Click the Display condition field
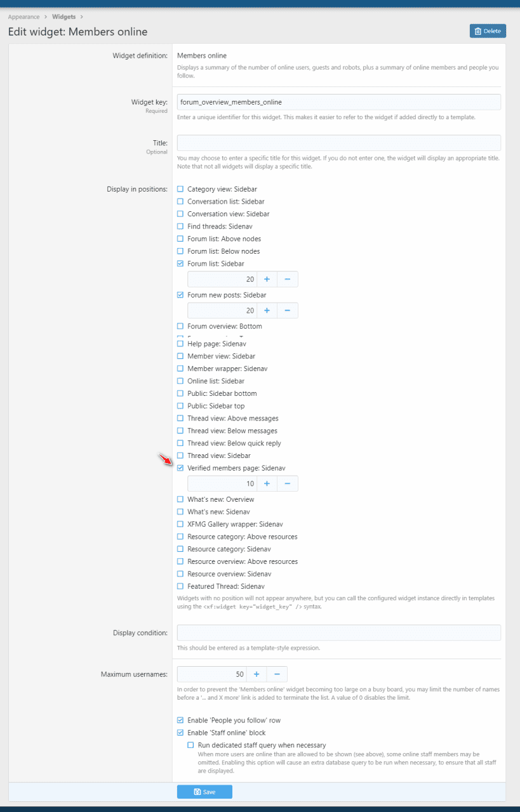Image resolution: width=520 pixels, height=812 pixels. pos(338,632)
